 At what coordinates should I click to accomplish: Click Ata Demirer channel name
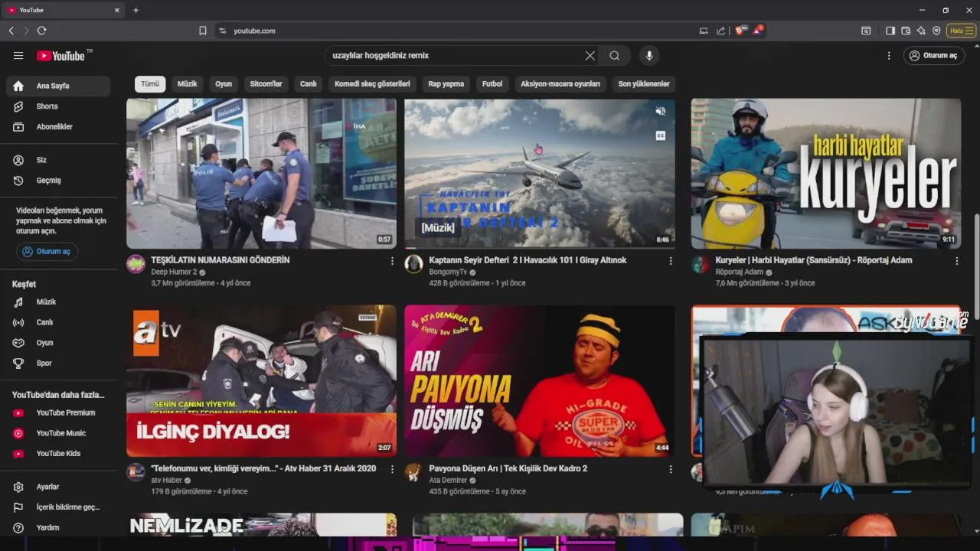448,481
